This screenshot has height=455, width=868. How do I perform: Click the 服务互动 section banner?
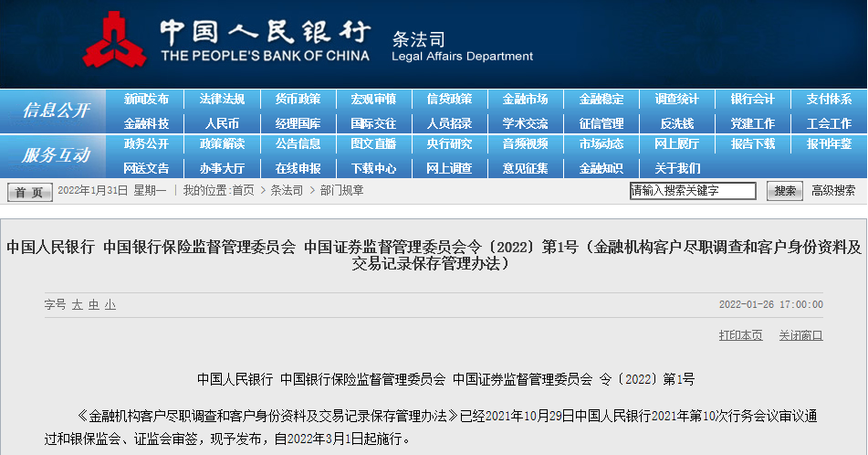click(x=54, y=155)
